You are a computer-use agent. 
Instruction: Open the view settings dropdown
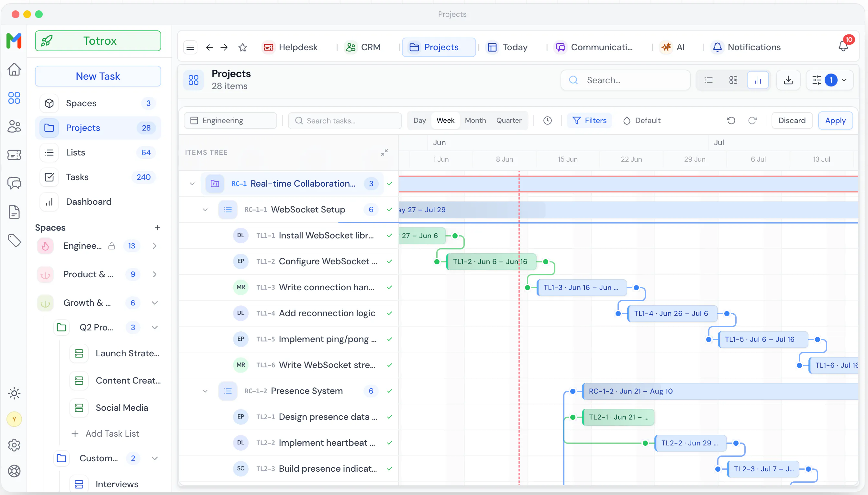[x=829, y=80]
